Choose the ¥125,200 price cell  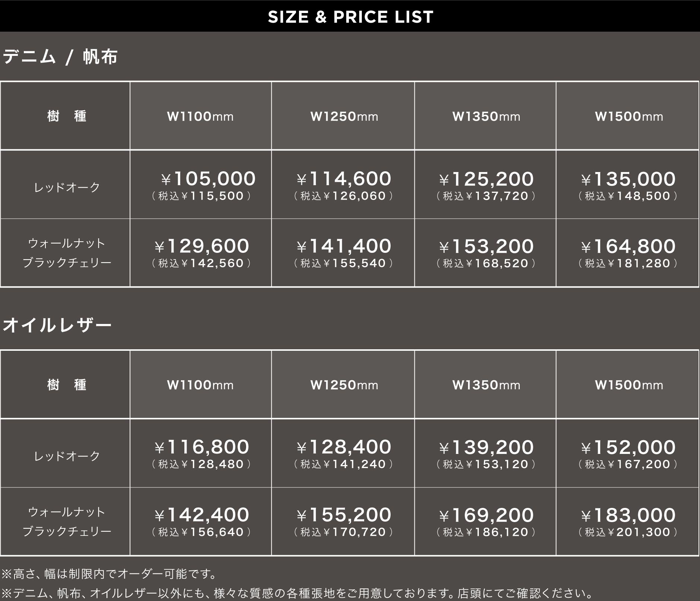486,185
